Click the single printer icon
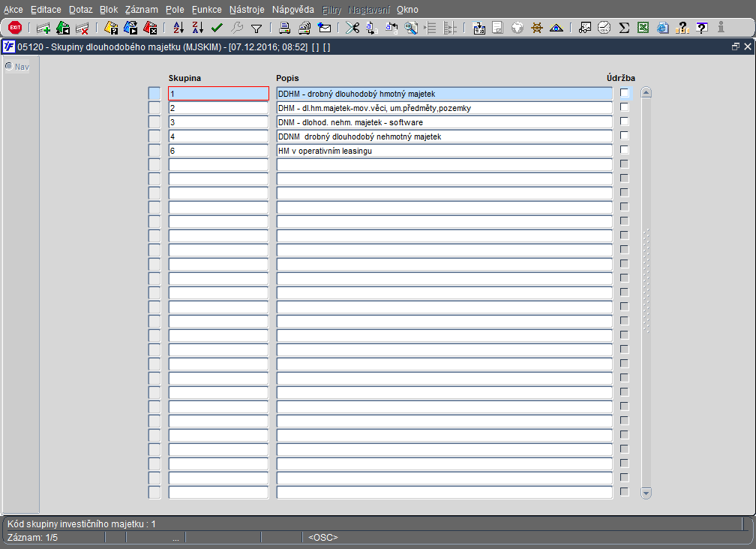 [x=284, y=28]
